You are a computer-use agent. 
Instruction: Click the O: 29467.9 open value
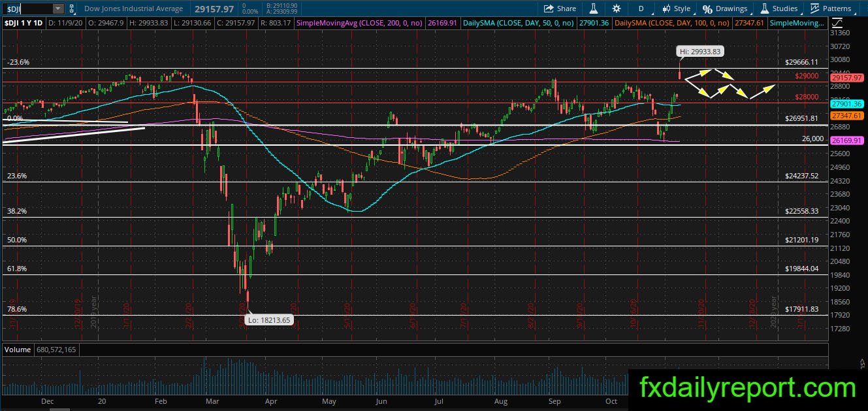click(107, 23)
